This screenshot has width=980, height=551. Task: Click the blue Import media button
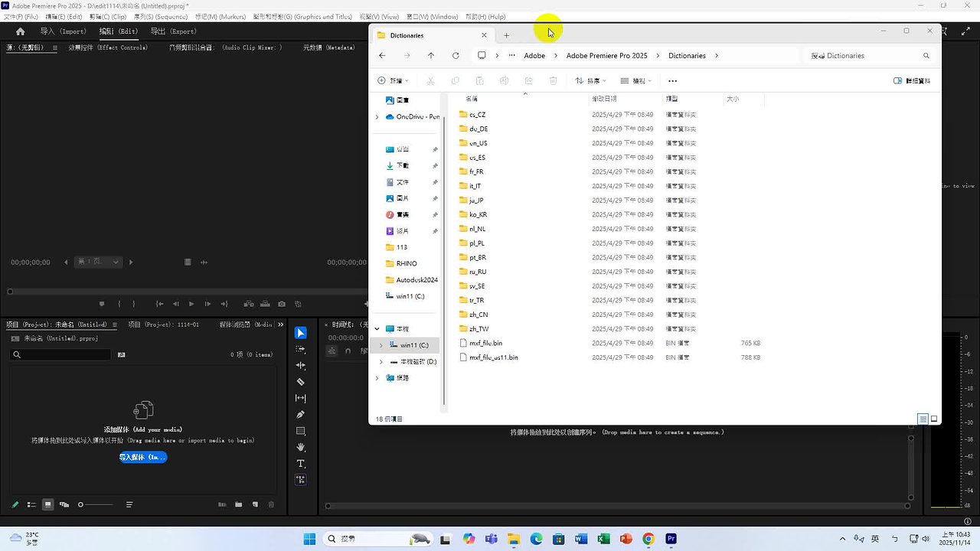click(x=142, y=457)
